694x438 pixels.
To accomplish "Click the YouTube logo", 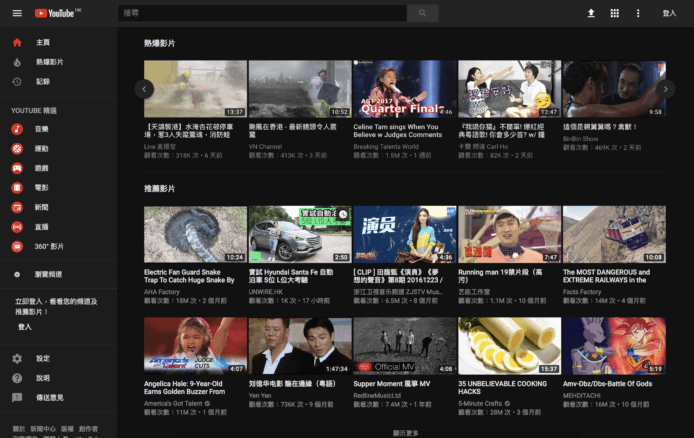I will [x=57, y=13].
